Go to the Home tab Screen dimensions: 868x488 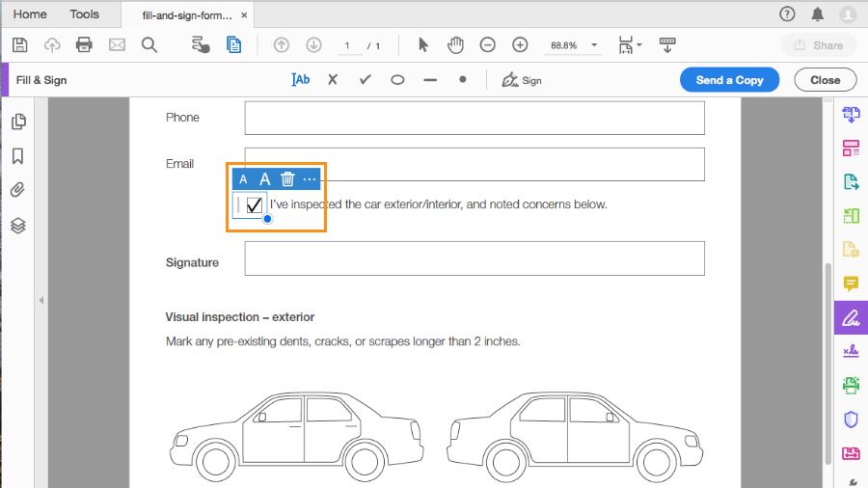tap(30, 14)
